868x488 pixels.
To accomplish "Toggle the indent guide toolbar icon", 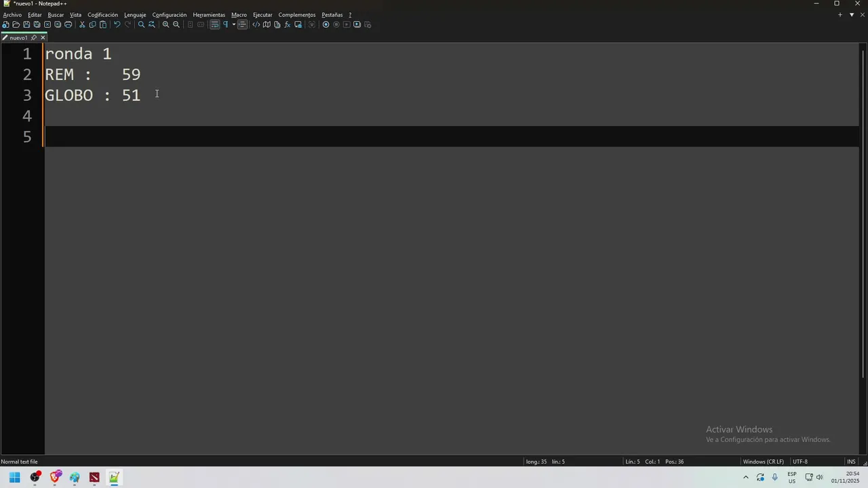I will click(242, 24).
